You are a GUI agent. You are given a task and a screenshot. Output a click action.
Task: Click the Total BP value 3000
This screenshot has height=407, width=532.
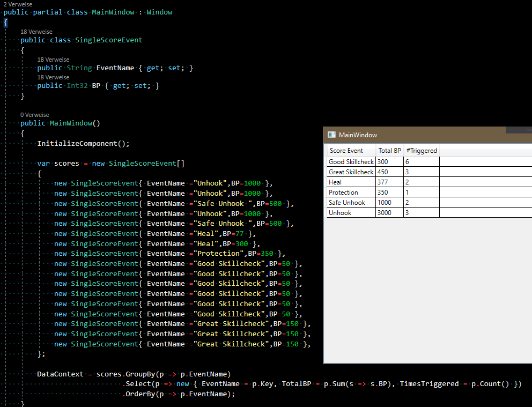click(x=385, y=213)
